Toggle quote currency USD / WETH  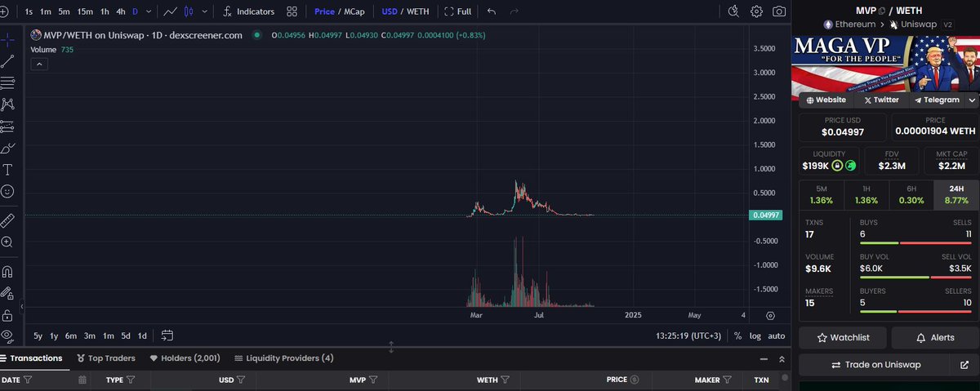(405, 11)
